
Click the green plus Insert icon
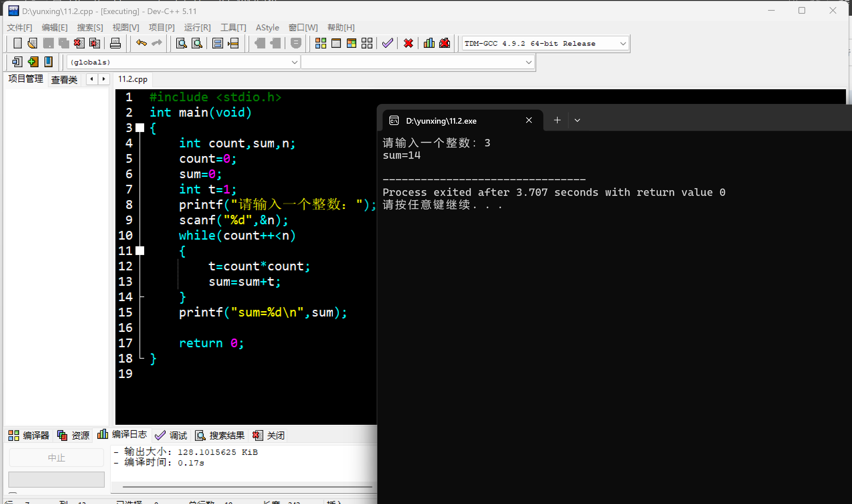[33, 62]
